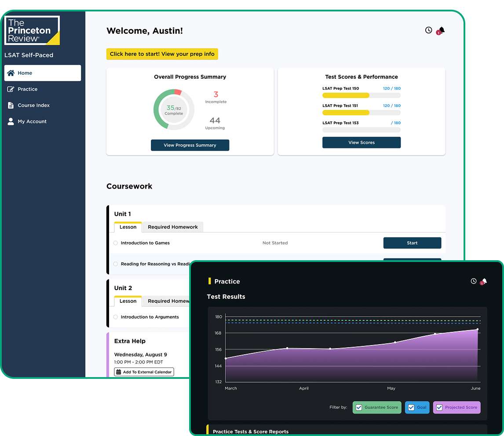The width and height of the screenshot is (504, 436).
Task: Select the Introduction to Games radio circle
Action: click(116, 243)
